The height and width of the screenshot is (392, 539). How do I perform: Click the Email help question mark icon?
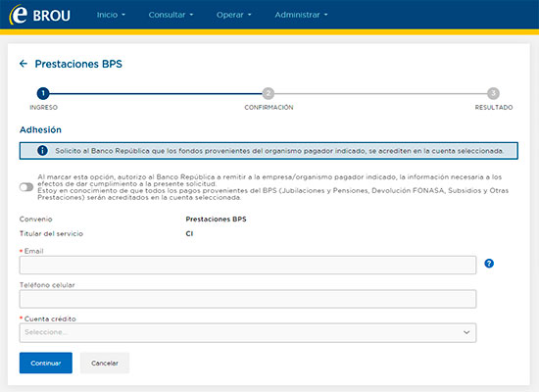point(489,264)
